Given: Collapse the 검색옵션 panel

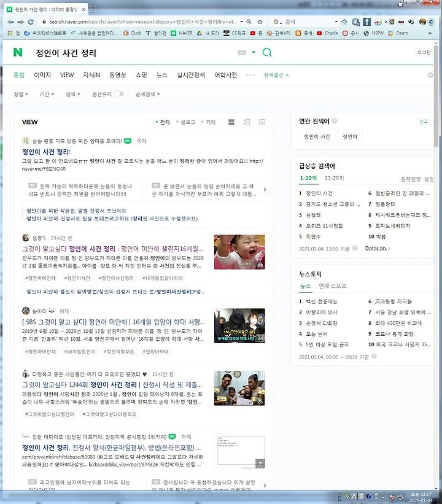Looking at the screenshot, I should pyautogui.click(x=276, y=75).
